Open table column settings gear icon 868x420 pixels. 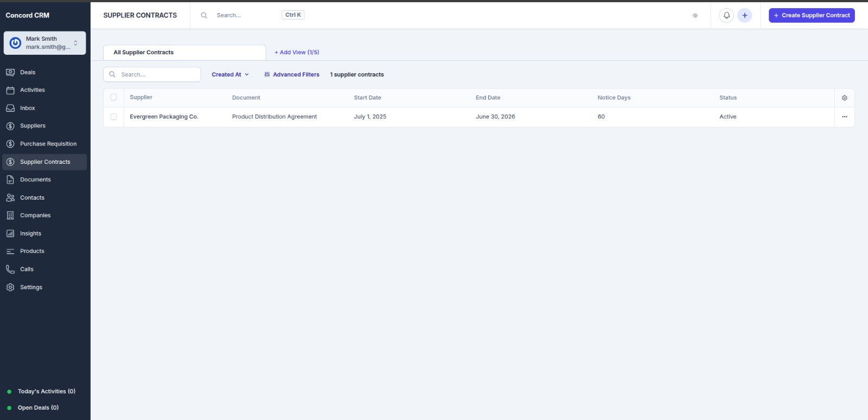point(844,98)
